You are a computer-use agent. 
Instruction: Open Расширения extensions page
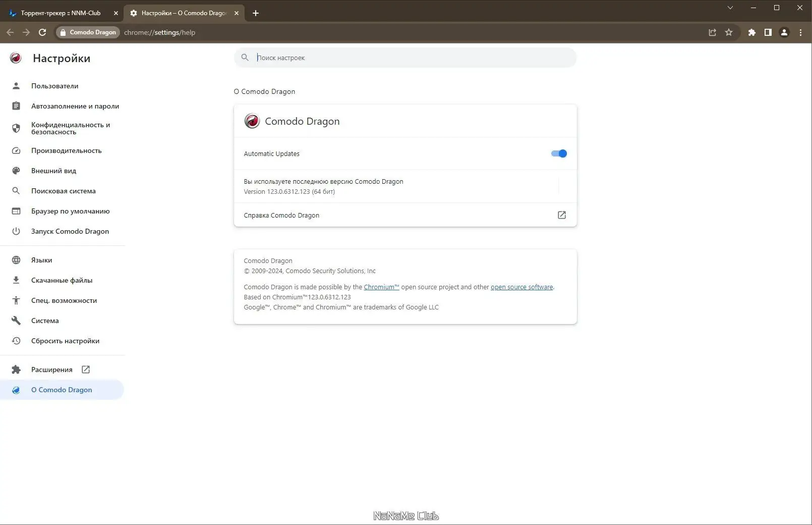coord(63,370)
